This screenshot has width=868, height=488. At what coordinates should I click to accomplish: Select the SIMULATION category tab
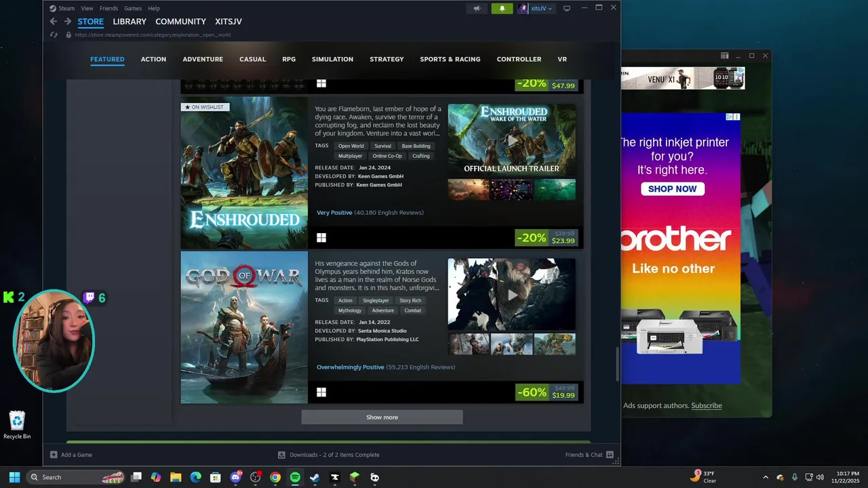click(332, 59)
